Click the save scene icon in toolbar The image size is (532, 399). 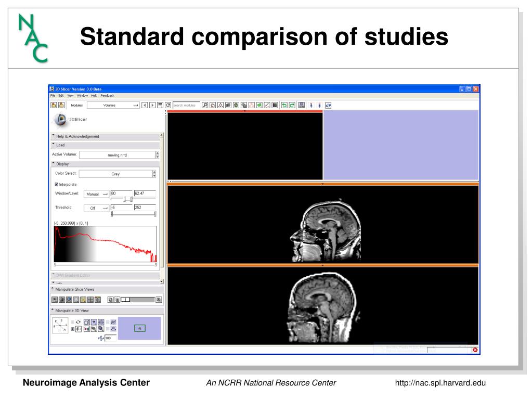pyautogui.click(x=61, y=105)
